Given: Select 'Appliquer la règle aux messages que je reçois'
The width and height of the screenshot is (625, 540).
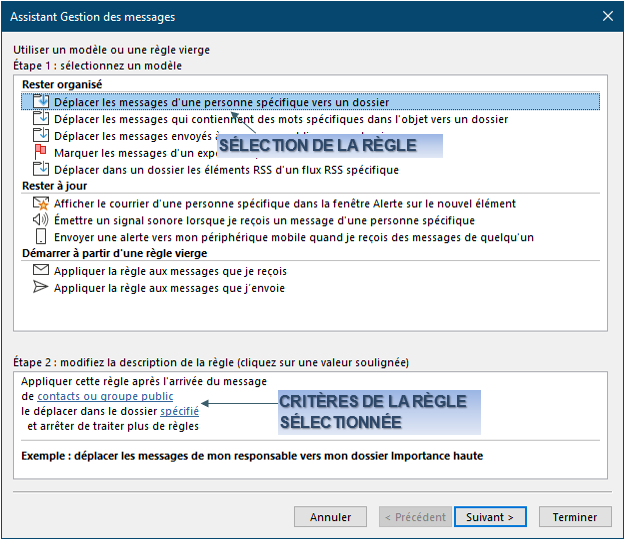Looking at the screenshot, I should click(170, 271).
